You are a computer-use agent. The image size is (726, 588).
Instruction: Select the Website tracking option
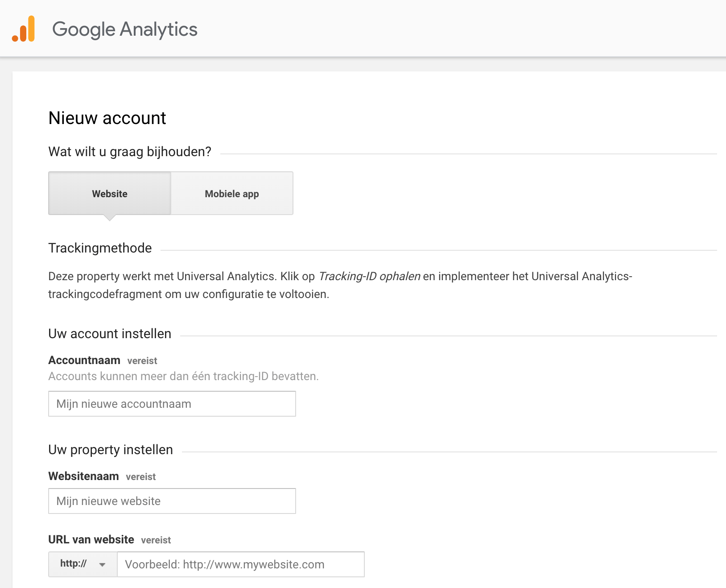[110, 194]
